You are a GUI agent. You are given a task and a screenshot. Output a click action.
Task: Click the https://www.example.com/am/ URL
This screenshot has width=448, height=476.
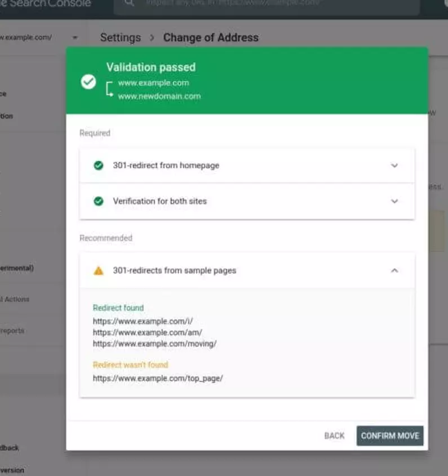click(x=147, y=332)
